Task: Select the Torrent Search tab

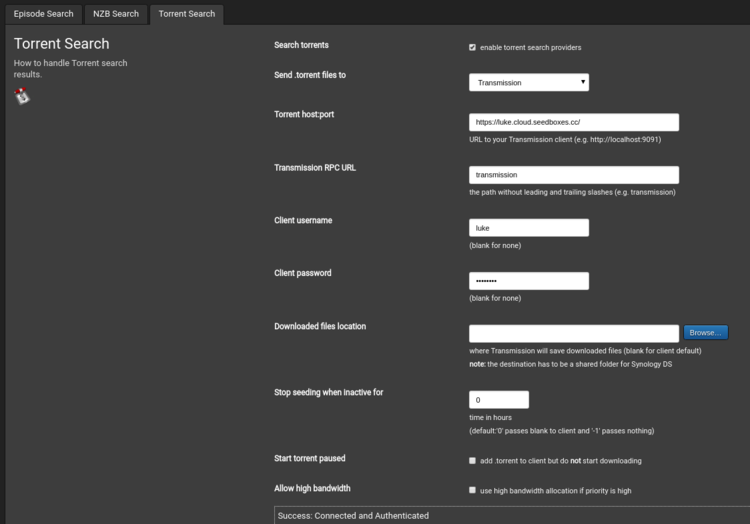Action: pyautogui.click(x=187, y=14)
